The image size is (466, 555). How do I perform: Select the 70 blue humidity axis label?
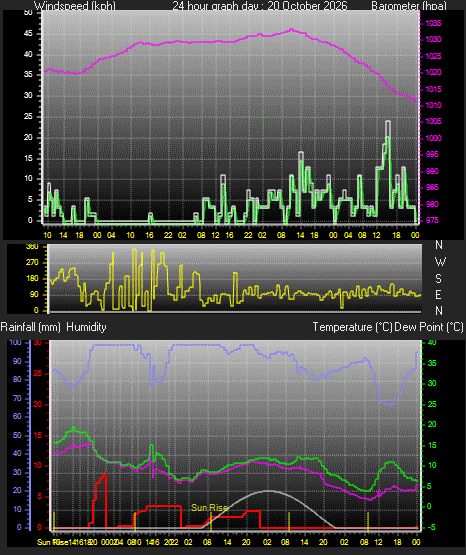pos(17,398)
